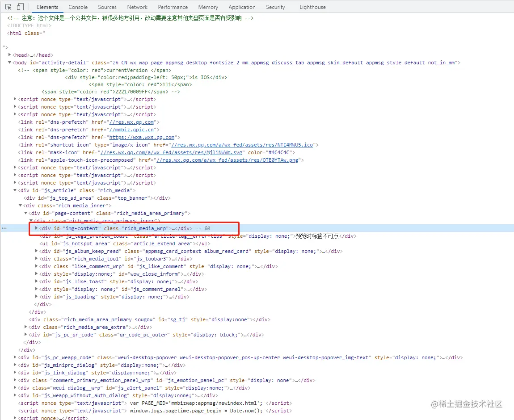
Task: Click the currentVersion span comment line
Action: click(x=95, y=70)
